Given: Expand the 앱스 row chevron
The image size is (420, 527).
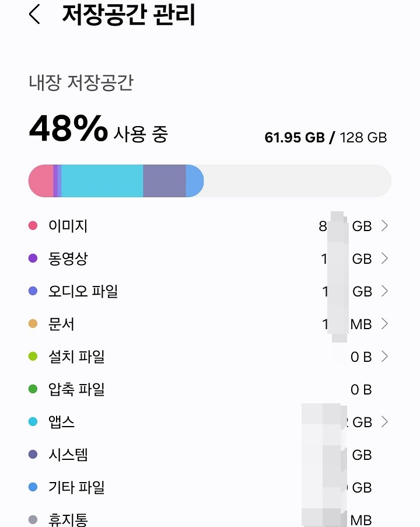Looking at the screenshot, I should (x=385, y=422).
